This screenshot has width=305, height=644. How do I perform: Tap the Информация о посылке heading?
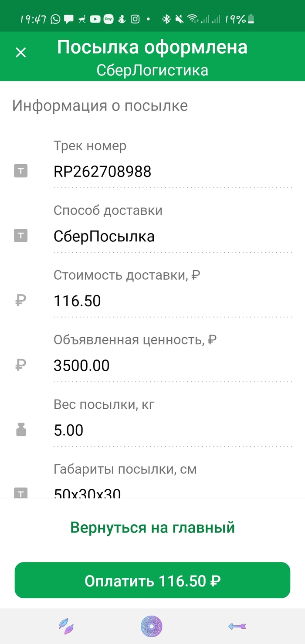100,105
